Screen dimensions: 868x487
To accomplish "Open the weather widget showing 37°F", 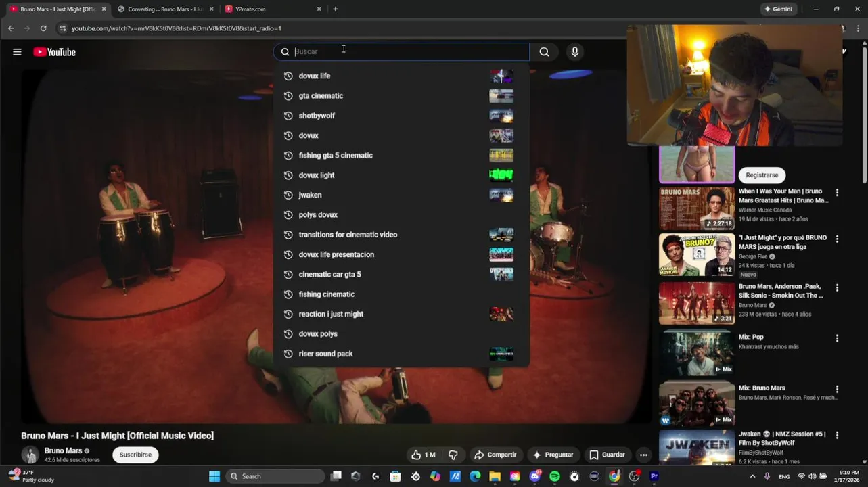I will click(30, 476).
